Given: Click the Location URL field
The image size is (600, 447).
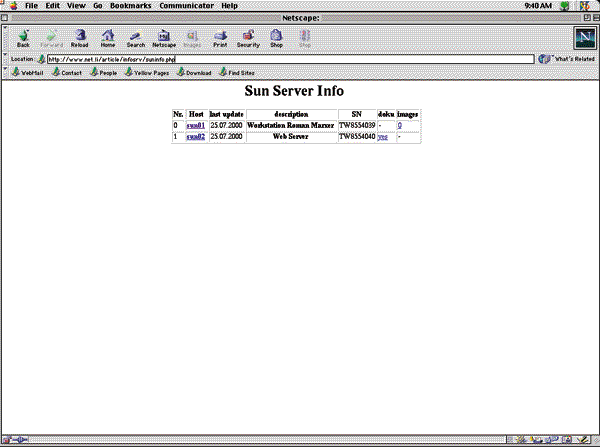Looking at the screenshot, I should [290, 59].
